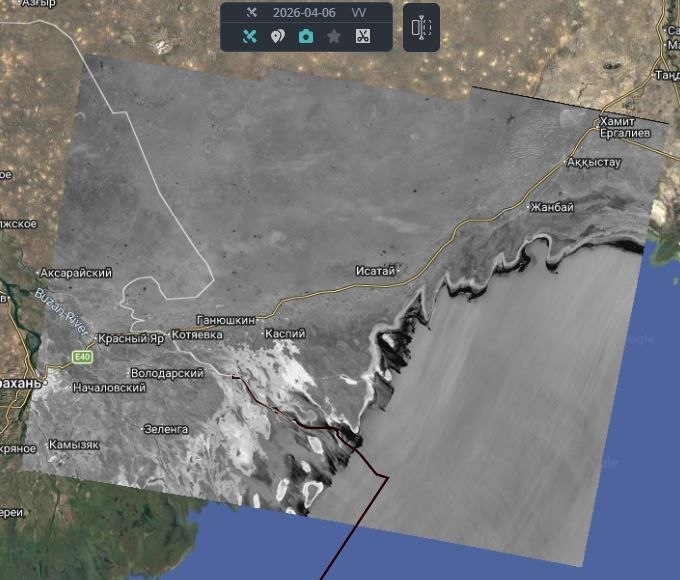Image resolution: width=680 pixels, height=580 pixels.
Task: Toggle the split compare view button
Action: point(421,27)
